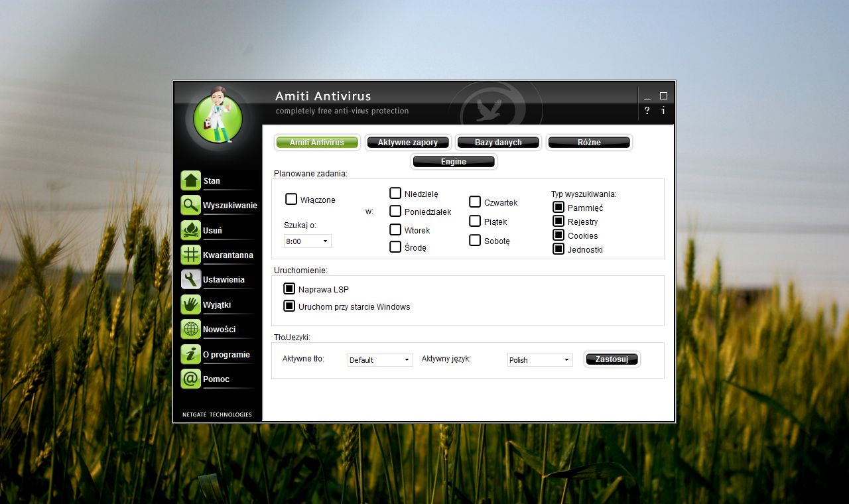849x504 pixels.
Task: Open the Różne tab
Action: click(589, 143)
